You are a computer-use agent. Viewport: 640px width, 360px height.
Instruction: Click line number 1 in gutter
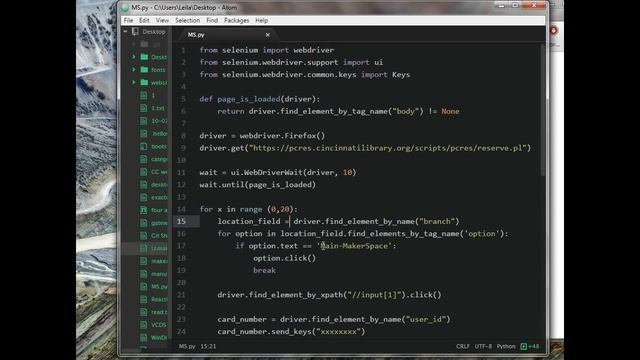[x=183, y=50]
